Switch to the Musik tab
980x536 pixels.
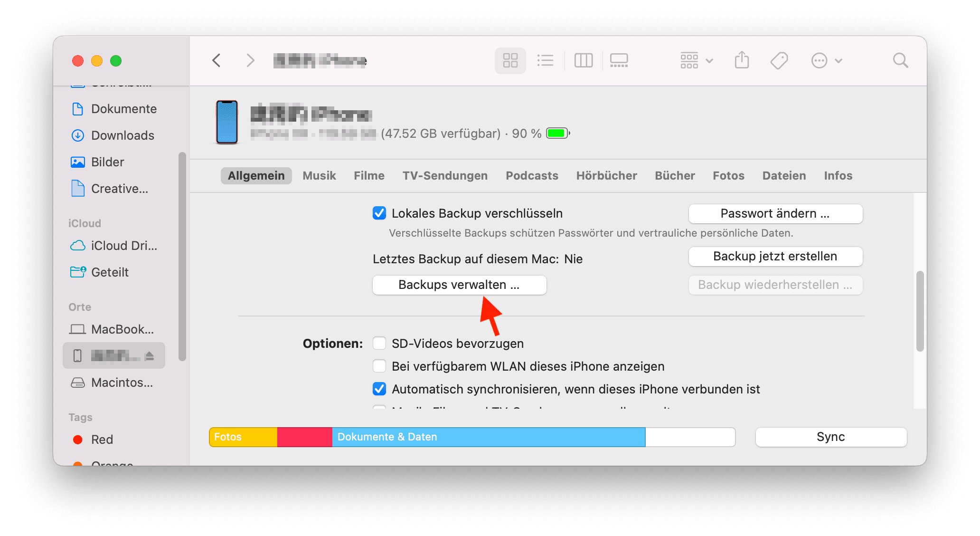pos(319,175)
